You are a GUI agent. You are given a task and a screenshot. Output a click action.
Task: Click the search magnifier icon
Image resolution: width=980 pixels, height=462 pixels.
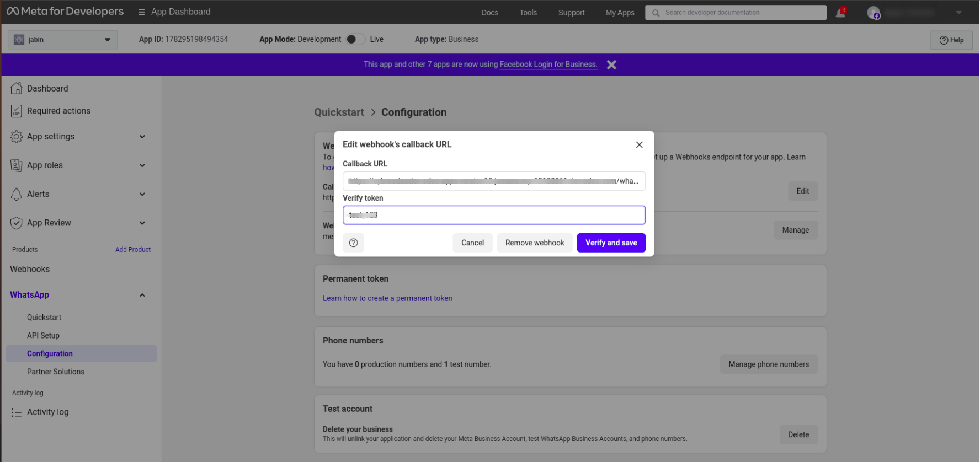[x=656, y=13]
